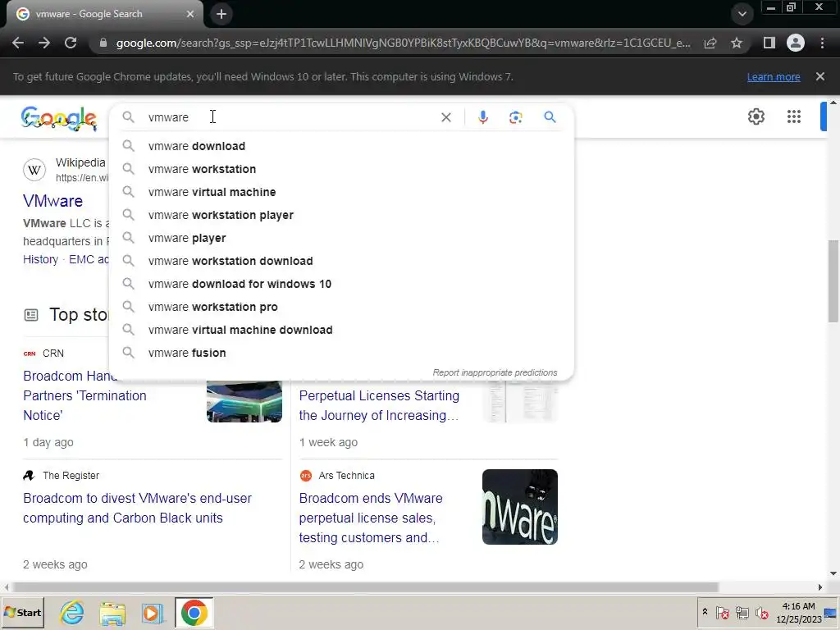Select Chrome in the taskbar
The image size is (840, 630).
point(194,612)
